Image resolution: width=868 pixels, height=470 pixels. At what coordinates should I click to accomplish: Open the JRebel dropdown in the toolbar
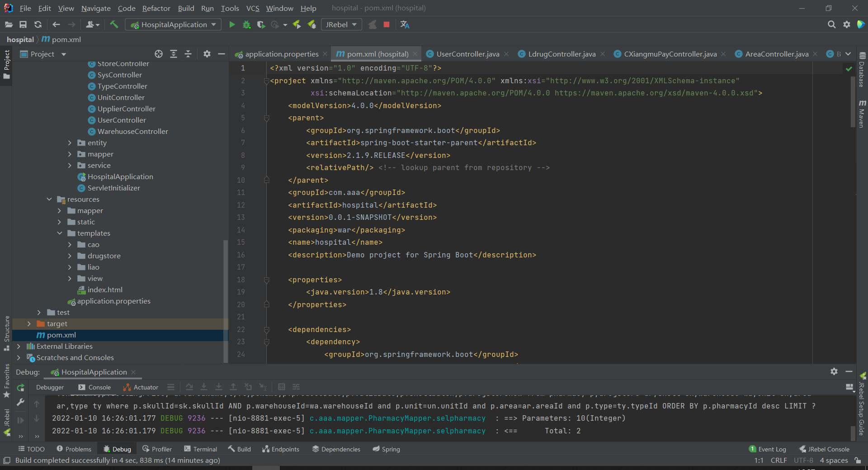tap(341, 24)
